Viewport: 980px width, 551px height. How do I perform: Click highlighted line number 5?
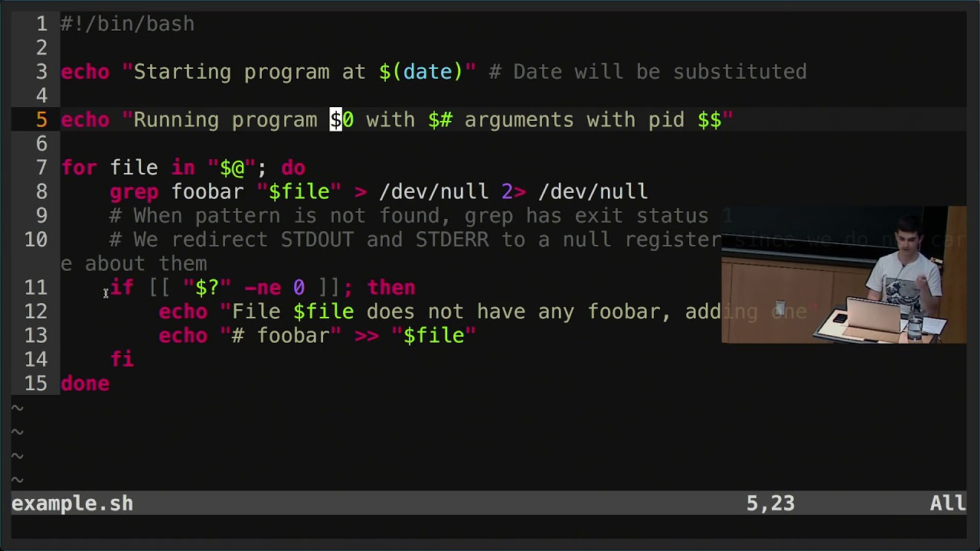(x=41, y=120)
